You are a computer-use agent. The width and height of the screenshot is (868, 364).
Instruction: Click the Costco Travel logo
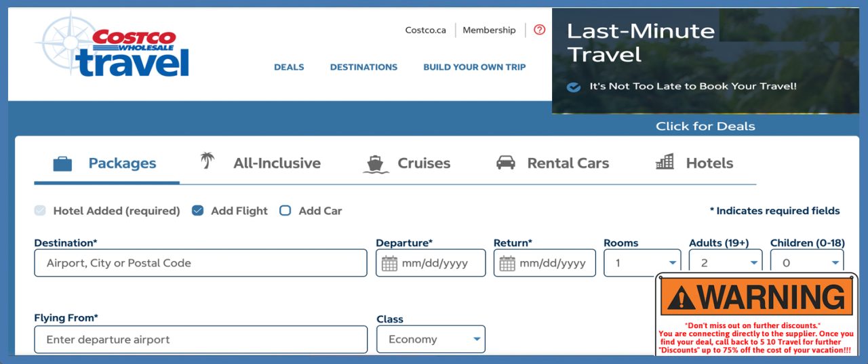click(x=113, y=45)
